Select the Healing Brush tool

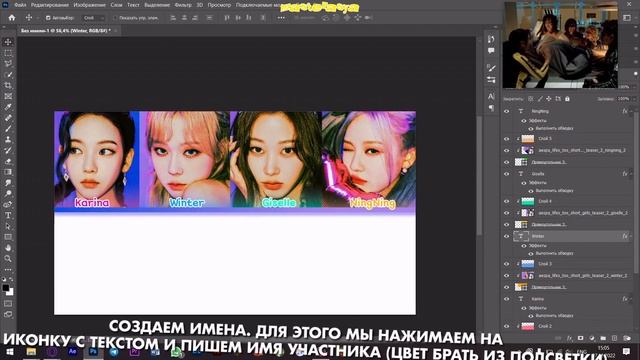click(x=8, y=118)
